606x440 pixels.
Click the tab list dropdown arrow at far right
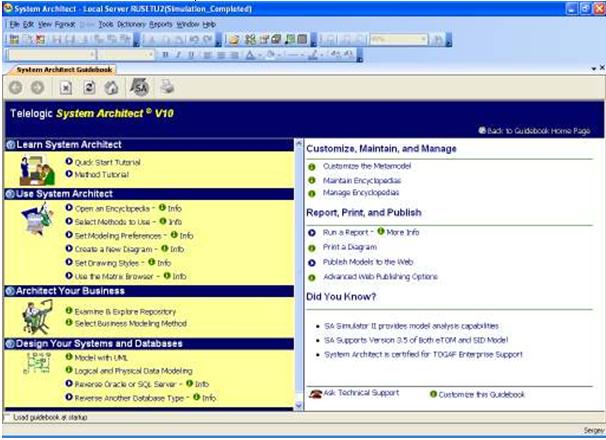[593, 69]
